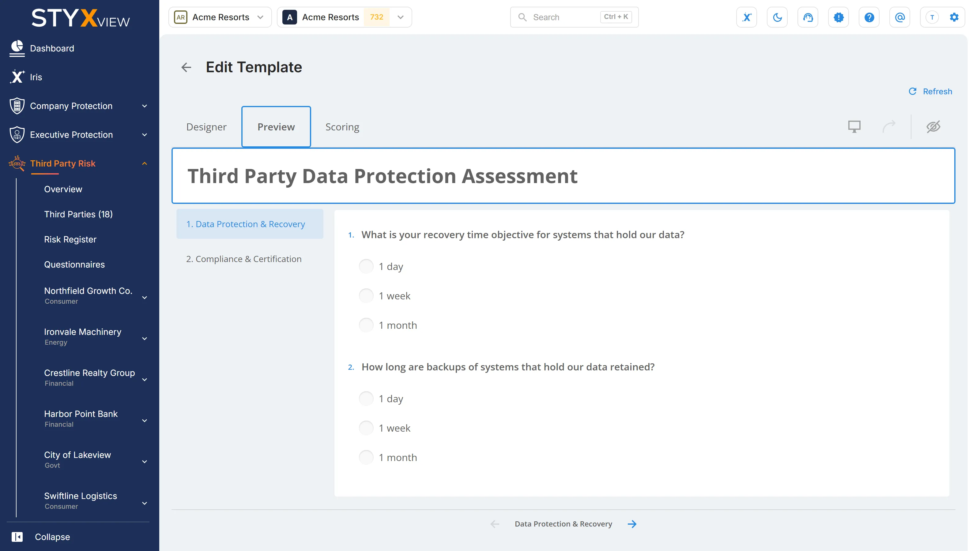The height and width of the screenshot is (551, 980).
Task: Expand Northfield Growth Co. chevron
Action: tap(145, 298)
